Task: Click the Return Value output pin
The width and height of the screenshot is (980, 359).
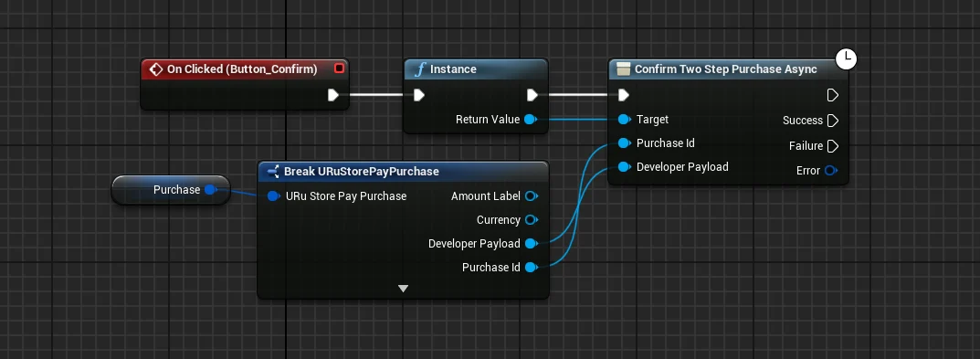Action: point(531,120)
